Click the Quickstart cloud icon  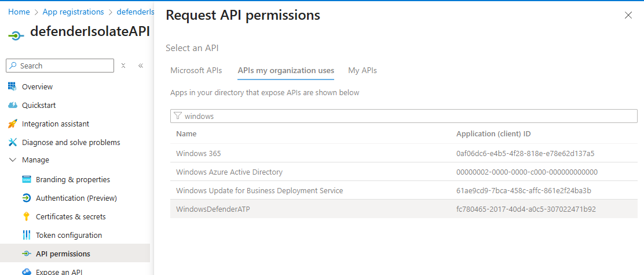13,105
